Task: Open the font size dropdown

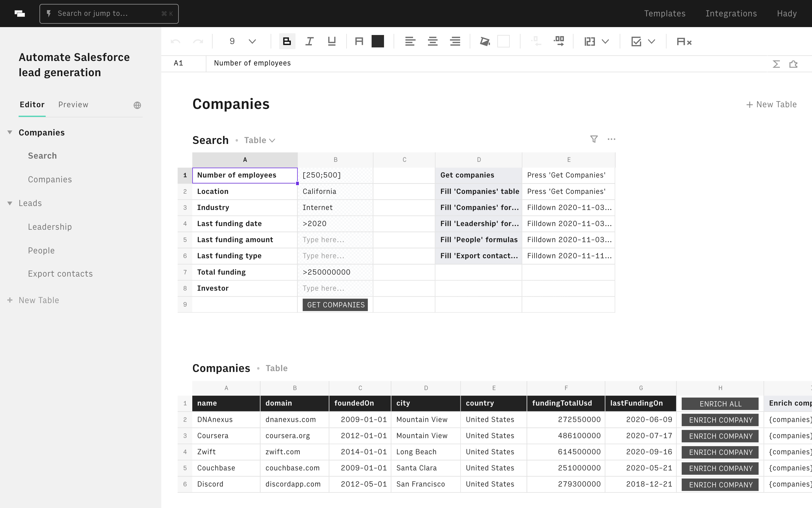Action: [252, 41]
